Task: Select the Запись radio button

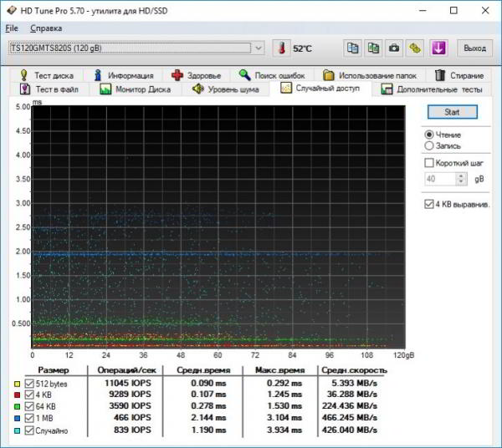Action: click(x=430, y=145)
